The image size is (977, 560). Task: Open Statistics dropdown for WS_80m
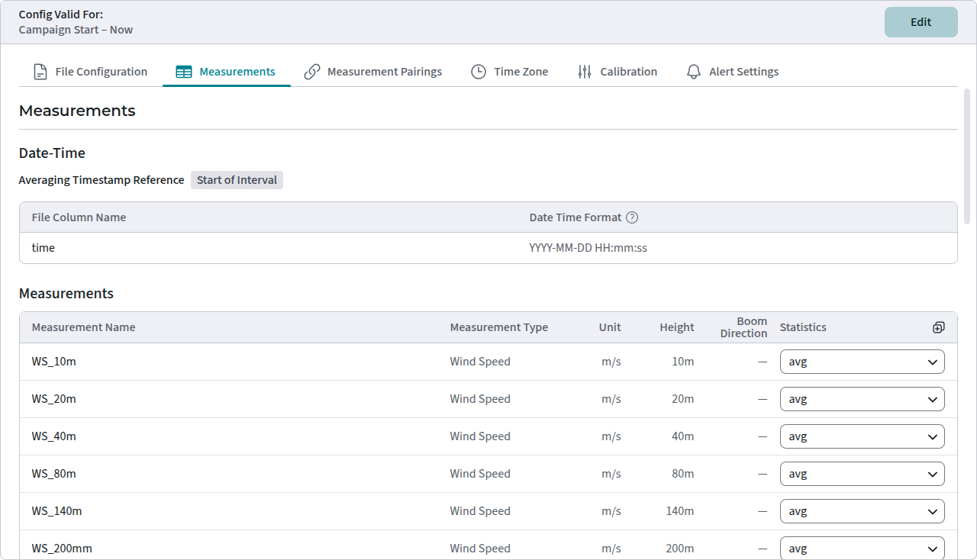[863, 474]
